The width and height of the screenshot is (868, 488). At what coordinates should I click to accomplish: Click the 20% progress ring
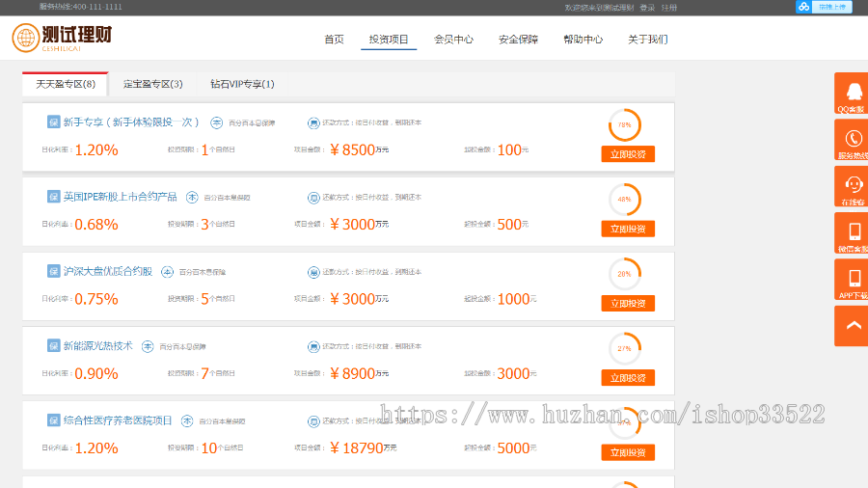coord(624,274)
